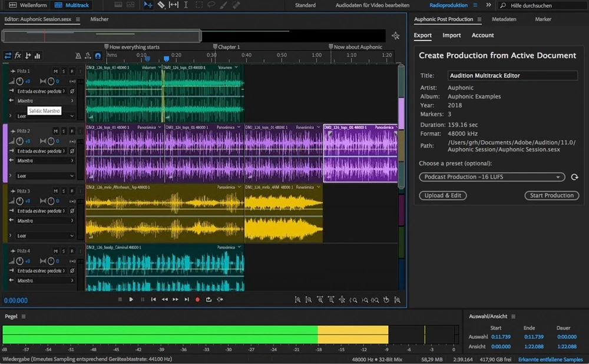
Task: Click the Title field with Audition Multitrack Editor
Action: click(x=512, y=76)
